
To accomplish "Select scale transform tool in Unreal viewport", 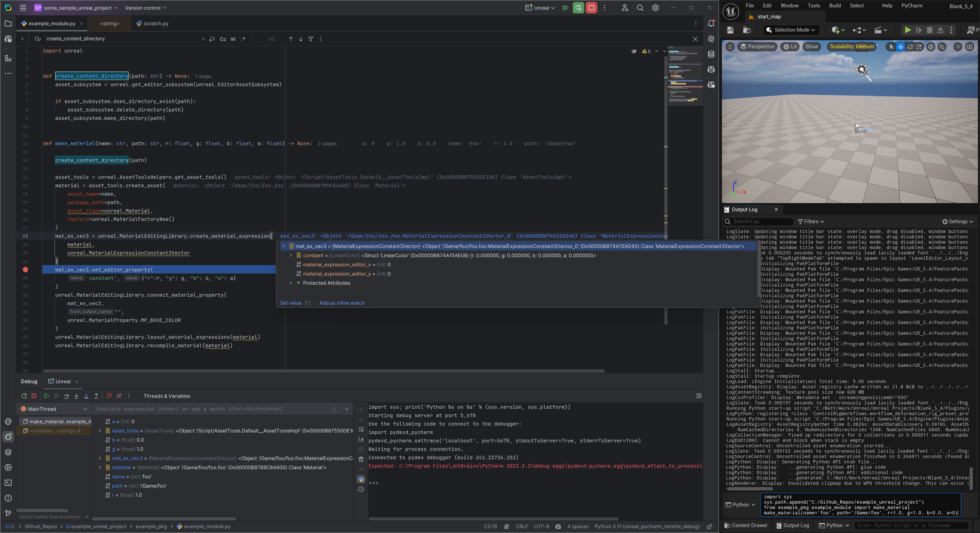I will 919,47.
